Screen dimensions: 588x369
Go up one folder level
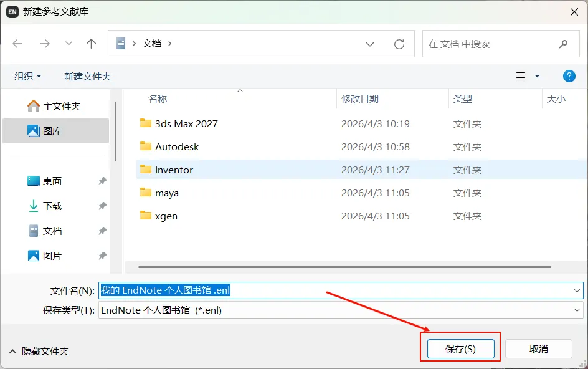click(x=91, y=44)
